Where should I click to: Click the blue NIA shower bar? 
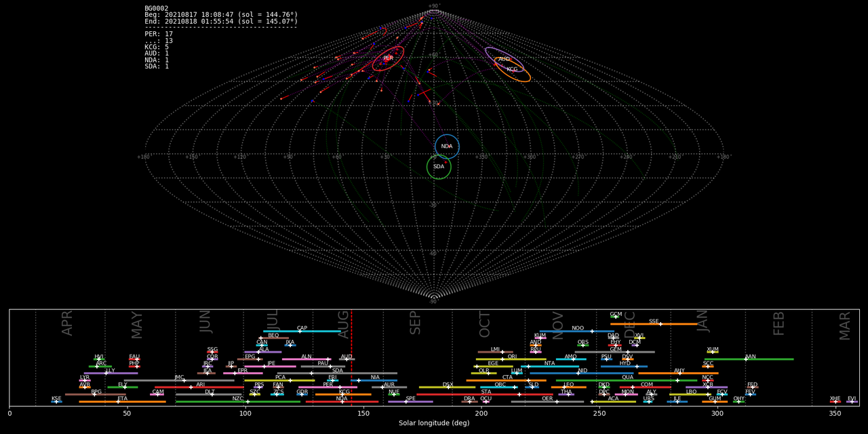pyautogui.click(x=375, y=380)
